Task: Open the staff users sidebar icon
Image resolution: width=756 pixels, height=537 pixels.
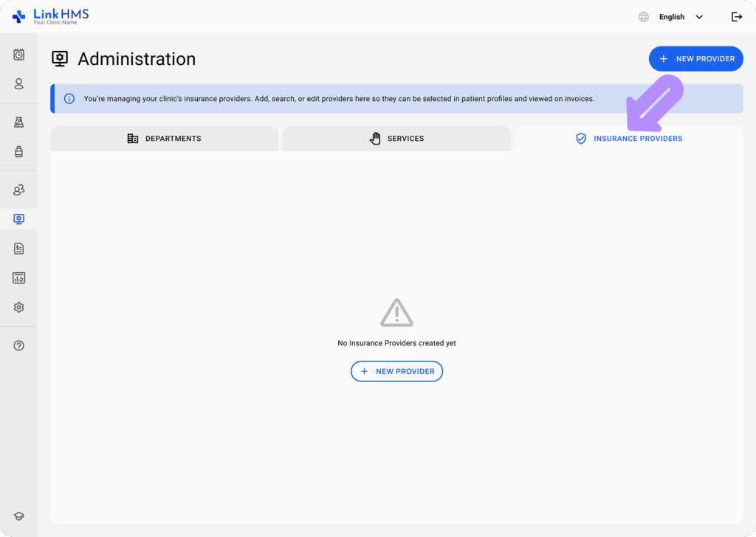Action: [19, 190]
